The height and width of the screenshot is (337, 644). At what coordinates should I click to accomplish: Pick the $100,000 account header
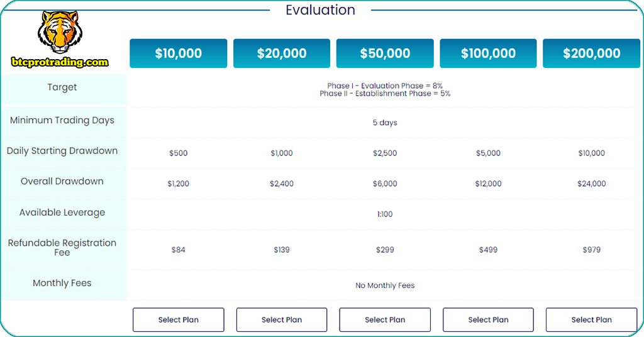click(488, 53)
